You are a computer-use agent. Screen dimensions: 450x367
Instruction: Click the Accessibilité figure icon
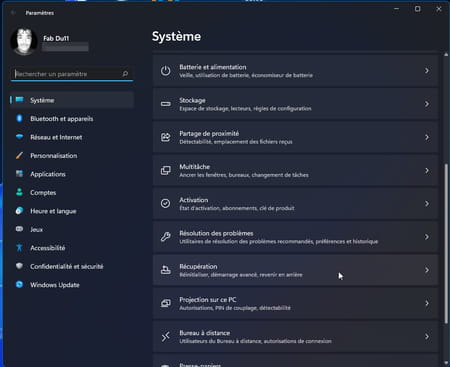(x=19, y=247)
